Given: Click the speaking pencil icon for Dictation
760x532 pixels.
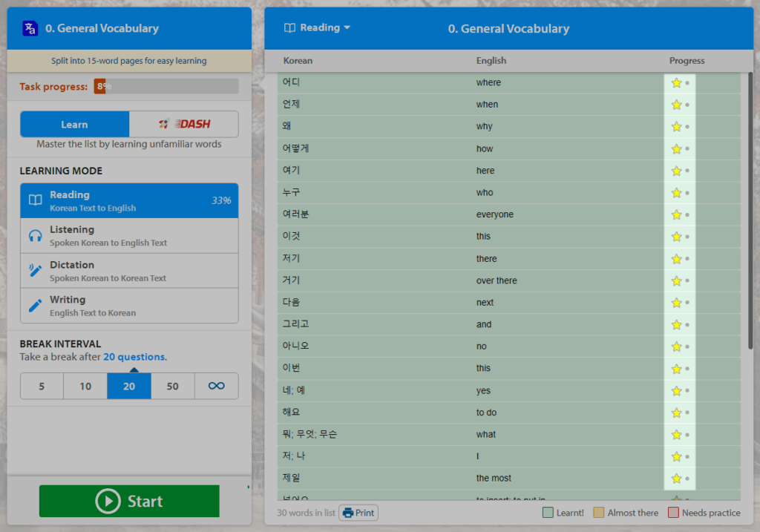Looking at the screenshot, I should pos(35,270).
